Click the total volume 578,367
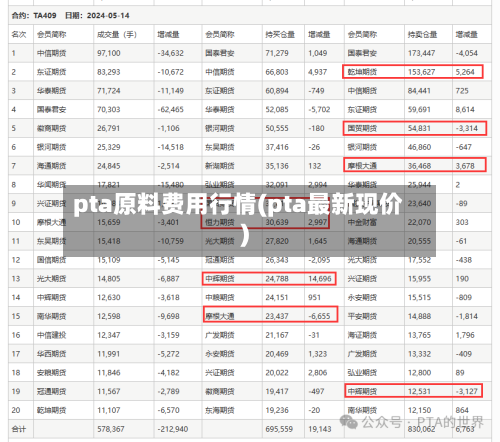500x442 pixels. [111, 429]
